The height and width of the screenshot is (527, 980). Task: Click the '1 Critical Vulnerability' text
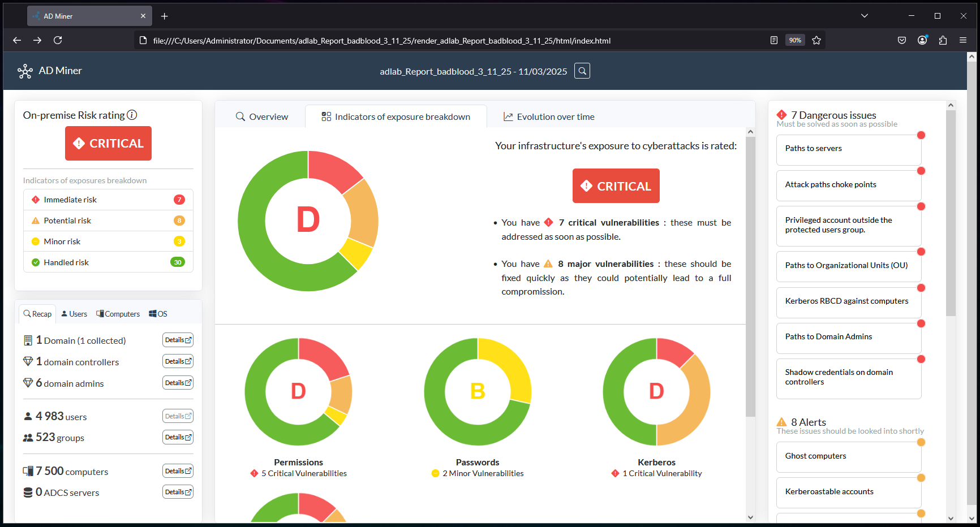click(662, 473)
